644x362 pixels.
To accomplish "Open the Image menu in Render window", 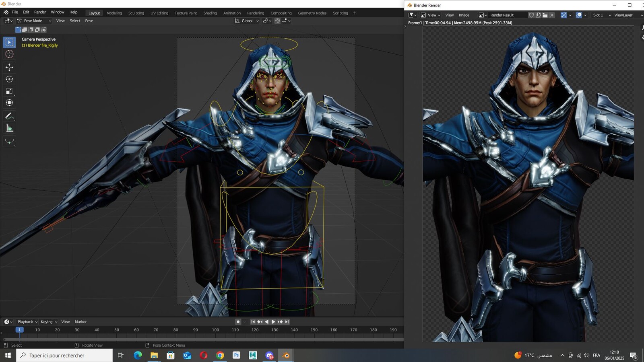I will (x=464, y=15).
